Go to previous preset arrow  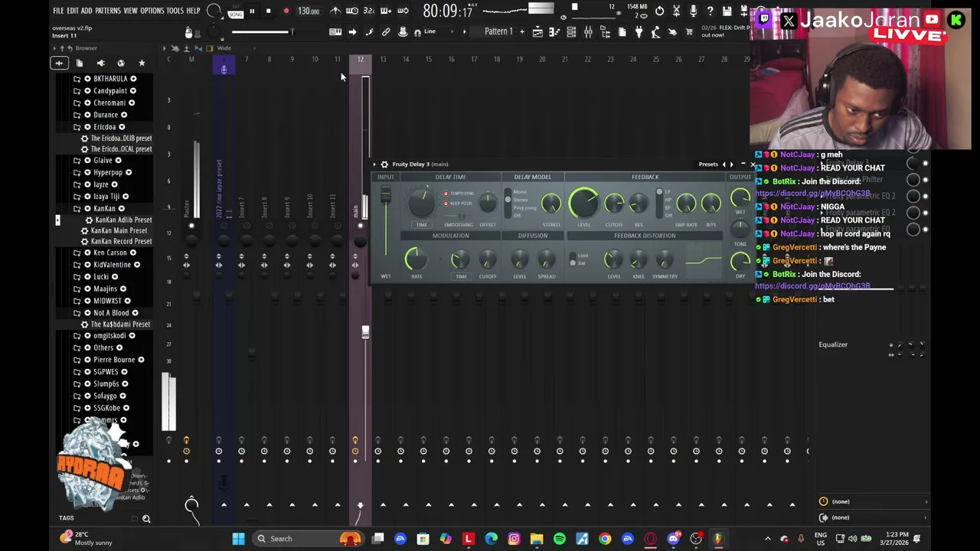pos(724,164)
